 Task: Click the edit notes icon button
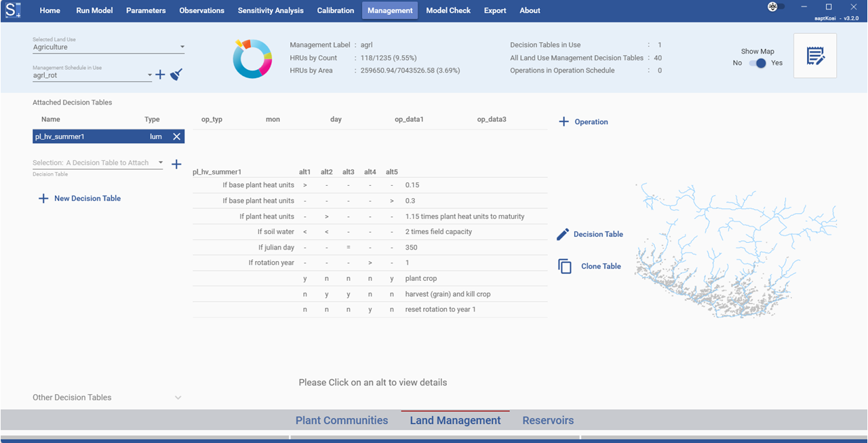click(814, 56)
